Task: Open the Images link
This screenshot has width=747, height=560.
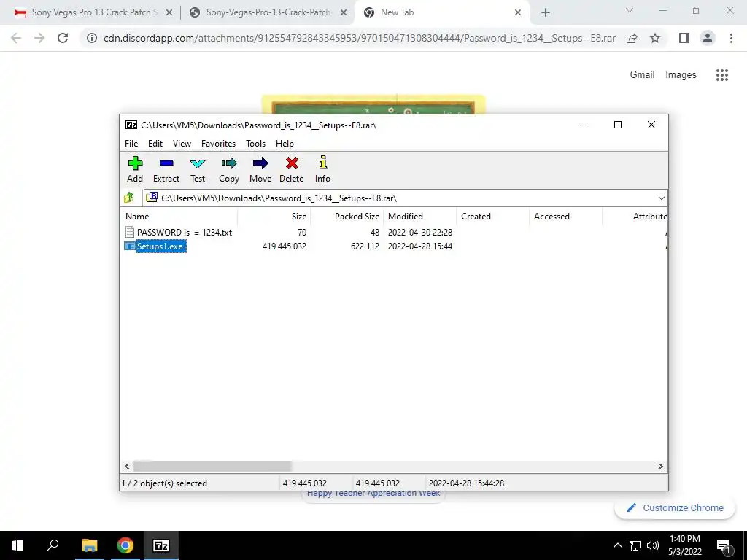Action: click(x=681, y=75)
